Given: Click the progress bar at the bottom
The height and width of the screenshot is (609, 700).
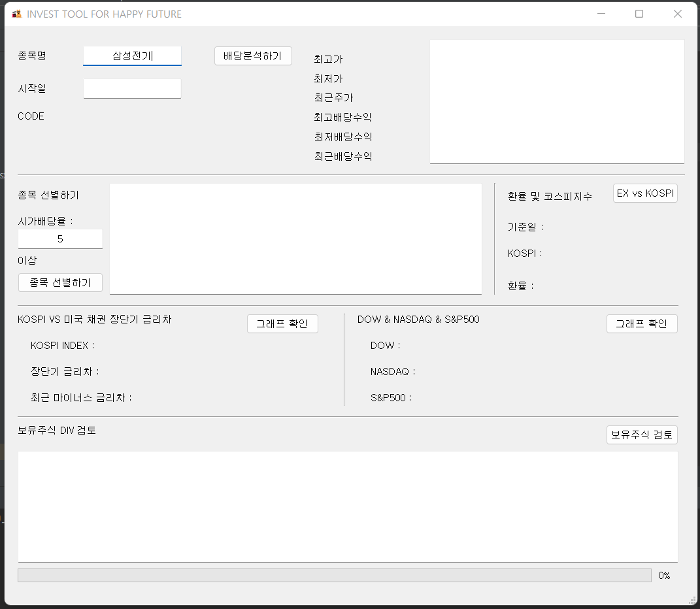Looking at the screenshot, I should click(x=335, y=576).
